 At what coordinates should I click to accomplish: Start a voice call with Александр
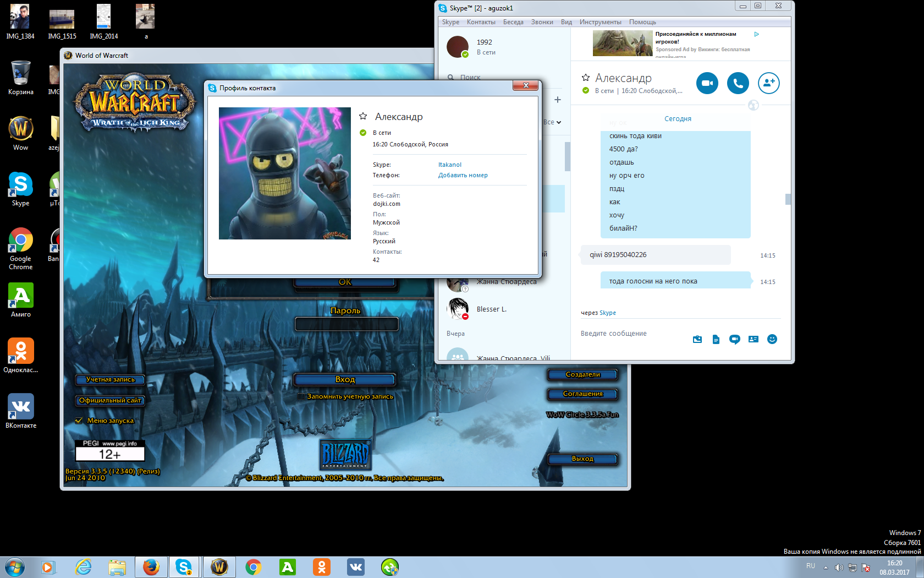click(738, 83)
